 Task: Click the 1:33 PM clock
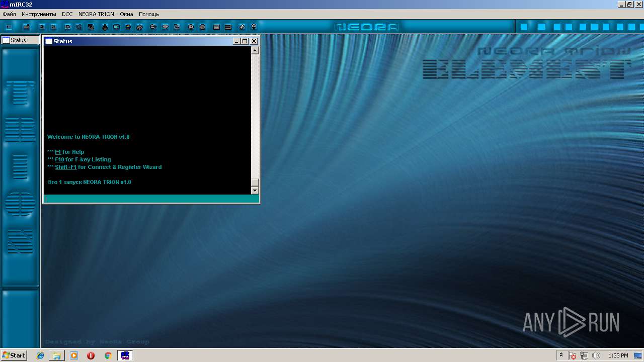tap(618, 355)
